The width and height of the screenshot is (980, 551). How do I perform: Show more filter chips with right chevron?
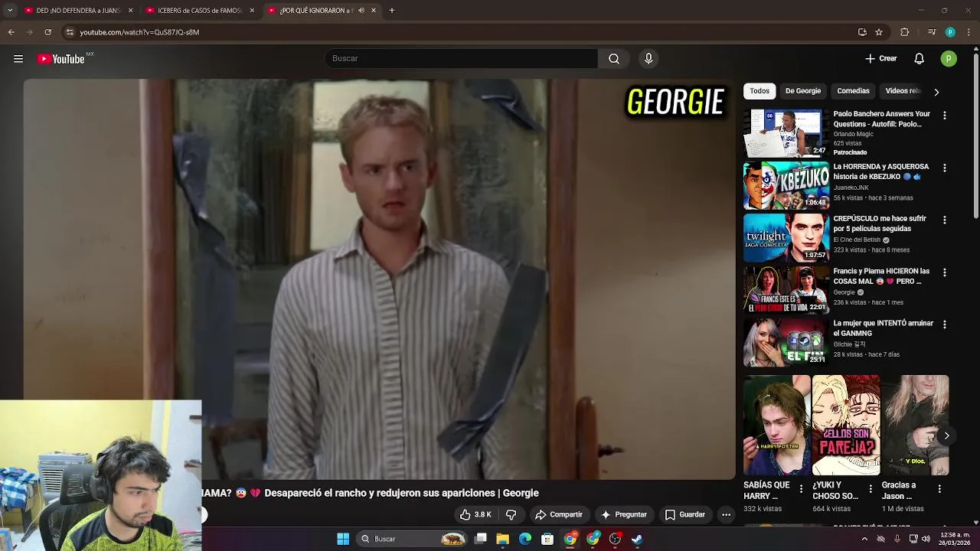pyautogui.click(x=936, y=92)
